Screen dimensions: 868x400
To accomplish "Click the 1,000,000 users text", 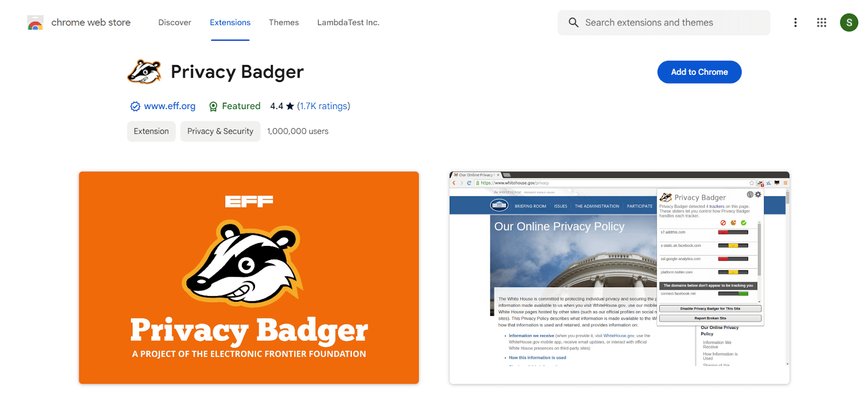I will tap(298, 131).
